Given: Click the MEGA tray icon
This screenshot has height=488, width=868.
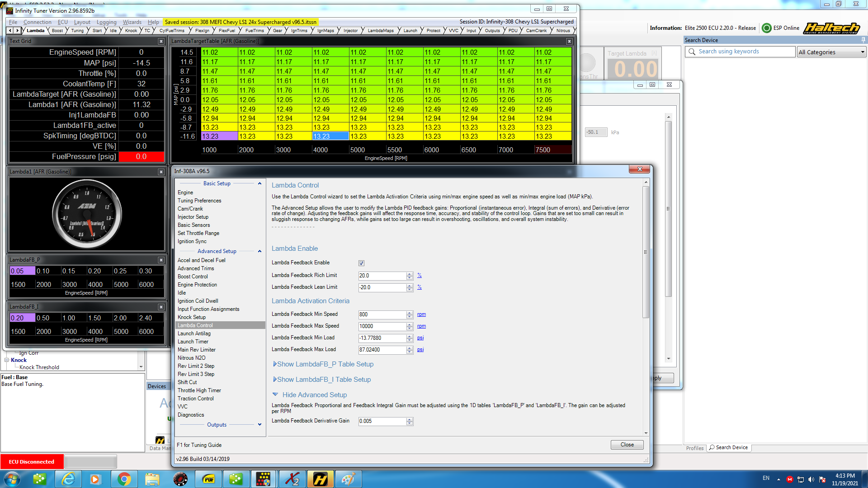Looking at the screenshot, I should click(790, 479).
